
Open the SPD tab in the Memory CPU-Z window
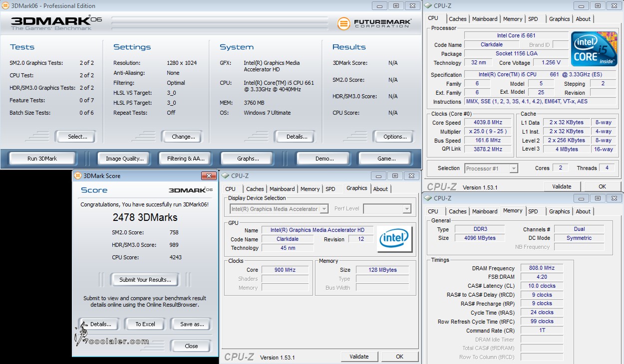point(533,211)
